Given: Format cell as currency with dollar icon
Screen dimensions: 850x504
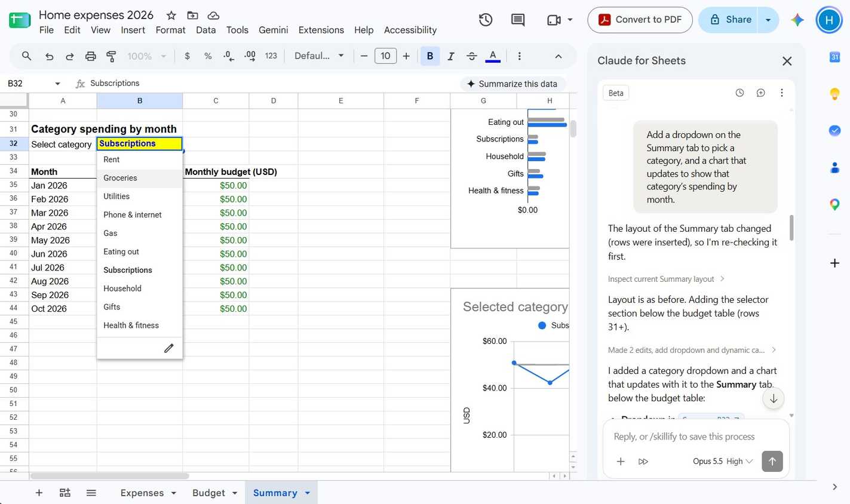Looking at the screenshot, I should [188, 56].
